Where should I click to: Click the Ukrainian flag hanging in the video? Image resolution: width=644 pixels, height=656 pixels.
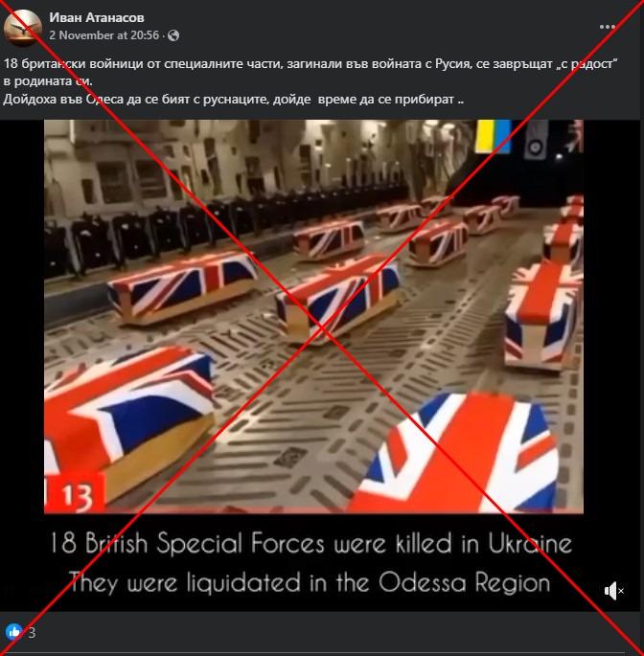[494, 136]
